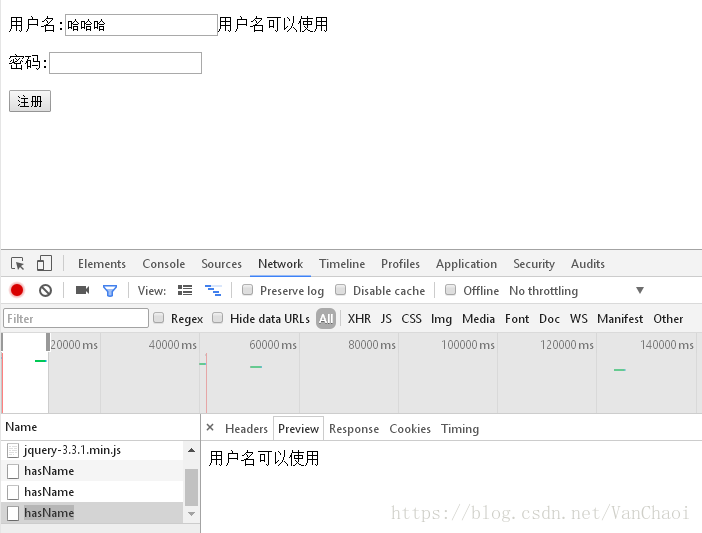View the Cookies tab
This screenshot has height=533, width=702.
click(x=410, y=429)
